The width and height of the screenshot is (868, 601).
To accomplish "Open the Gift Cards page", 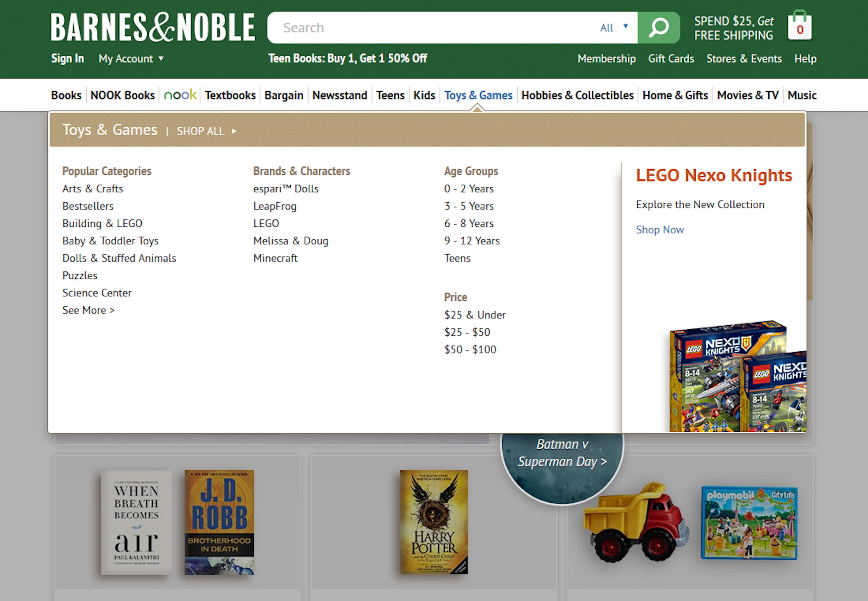I will point(671,58).
